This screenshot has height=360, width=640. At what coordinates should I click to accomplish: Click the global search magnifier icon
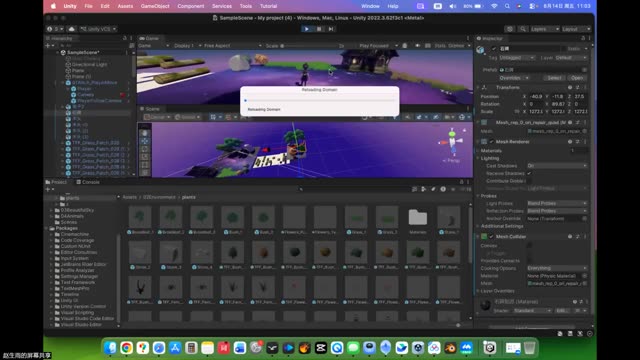point(523,29)
